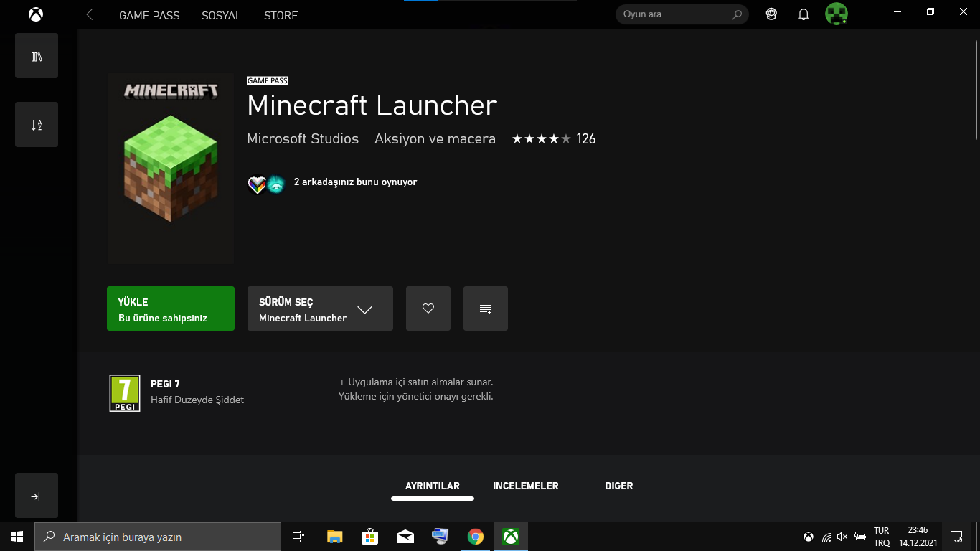980x551 pixels.
Task: Open Microsoft Store from the taskbar
Action: pyautogui.click(x=369, y=537)
